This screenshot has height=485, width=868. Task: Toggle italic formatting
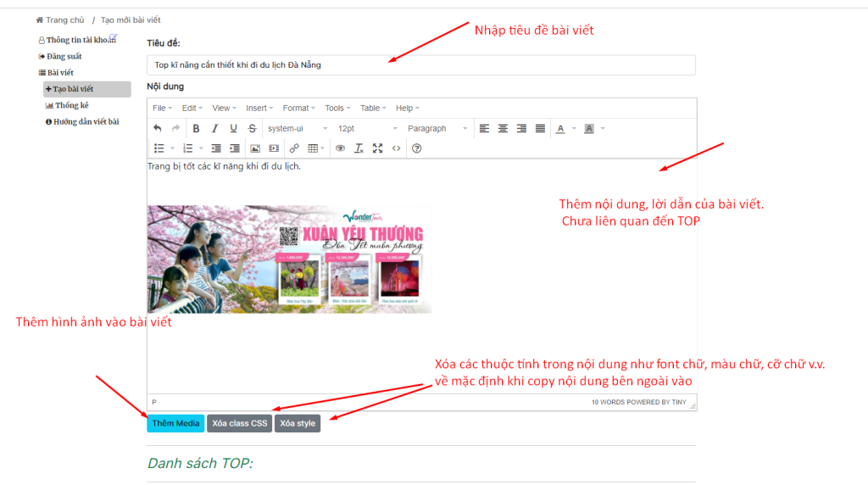point(214,129)
